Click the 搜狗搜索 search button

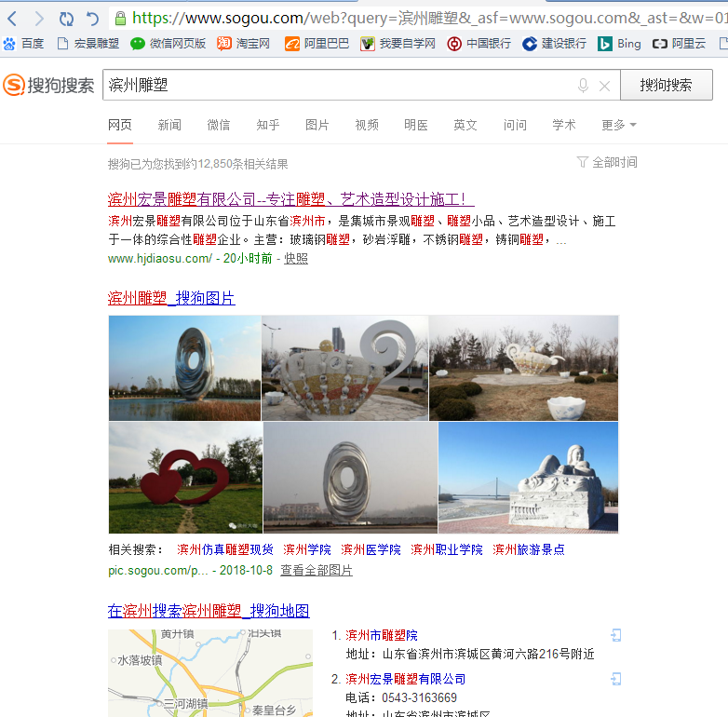click(666, 85)
